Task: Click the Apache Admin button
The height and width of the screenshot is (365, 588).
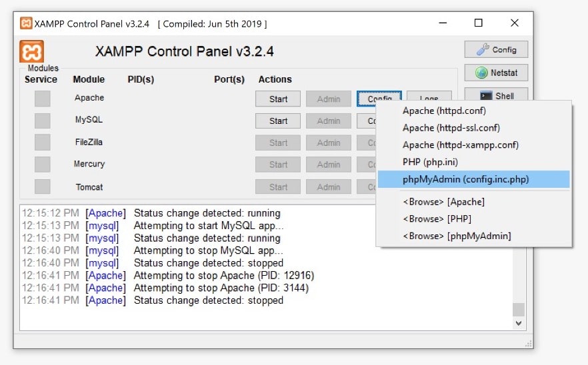Action: click(x=329, y=99)
